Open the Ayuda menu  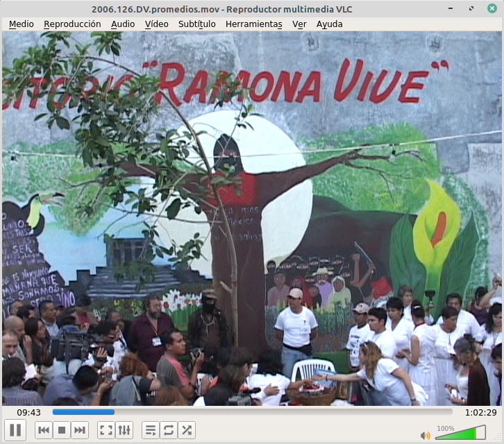330,24
